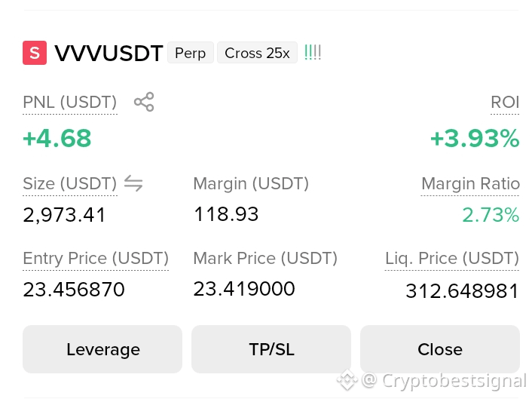Click the 118.93 margin value

point(226,214)
